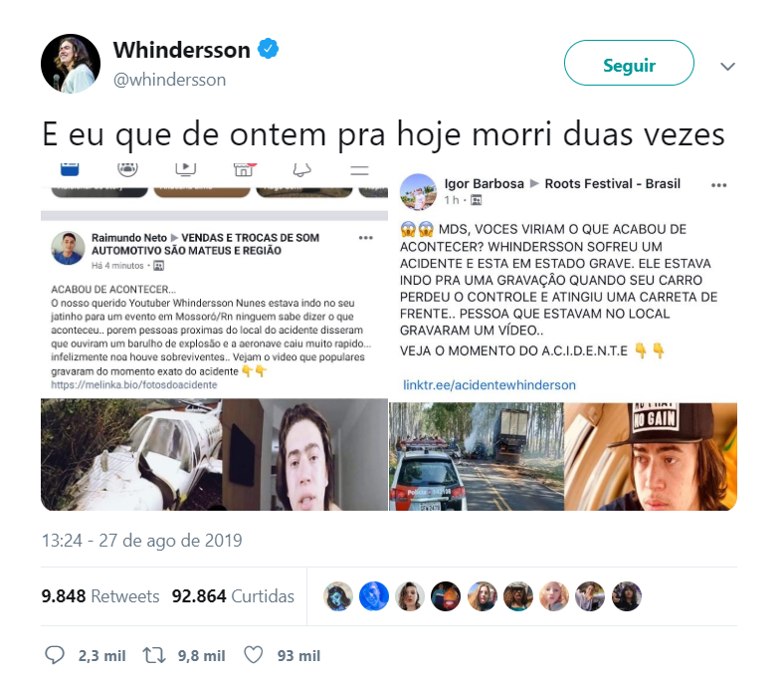Click the blue liker avatar in row

click(x=374, y=596)
